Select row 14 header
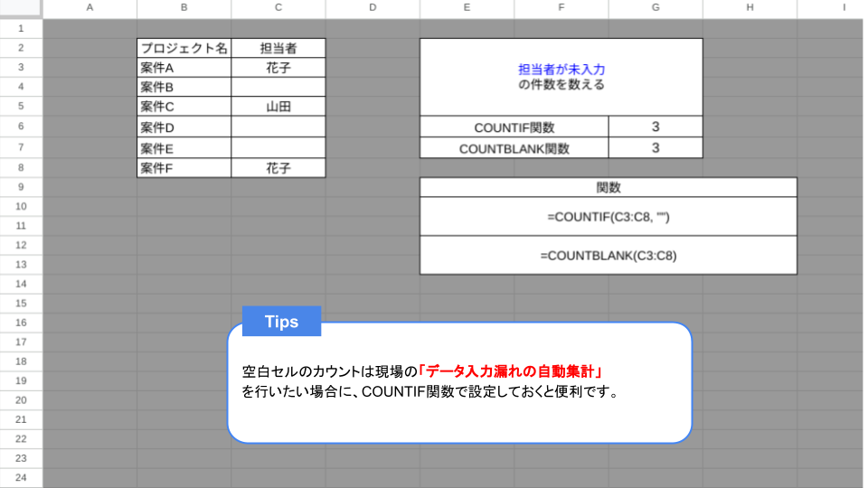 click(x=21, y=284)
